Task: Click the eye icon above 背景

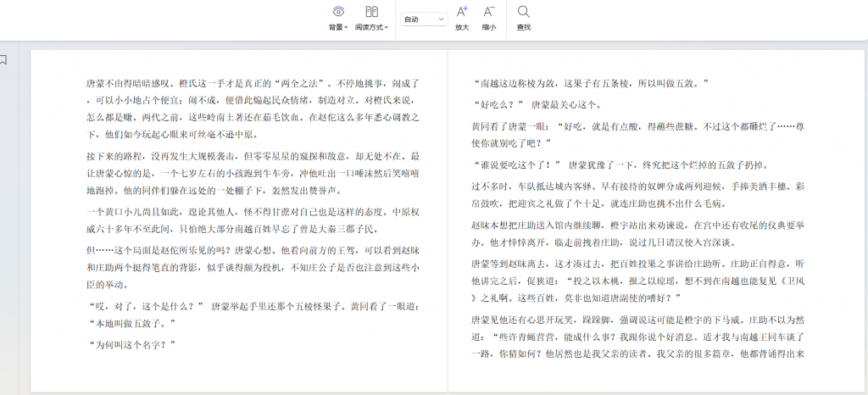Action: (x=338, y=12)
